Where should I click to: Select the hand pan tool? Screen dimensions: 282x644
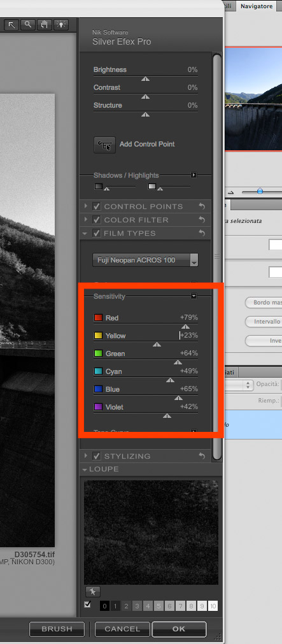(45, 25)
